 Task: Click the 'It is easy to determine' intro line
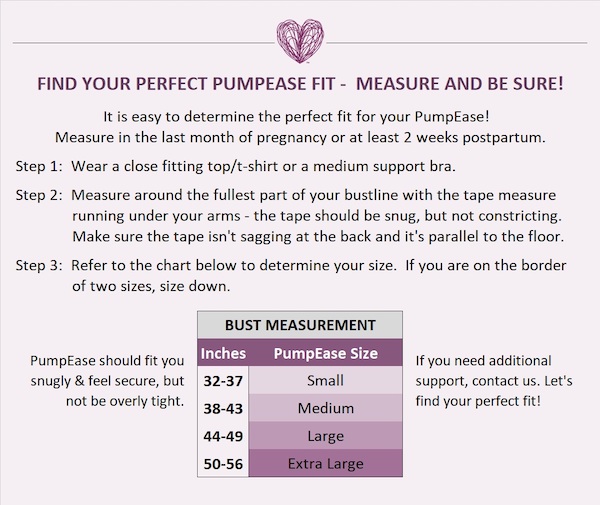pyautogui.click(x=300, y=115)
